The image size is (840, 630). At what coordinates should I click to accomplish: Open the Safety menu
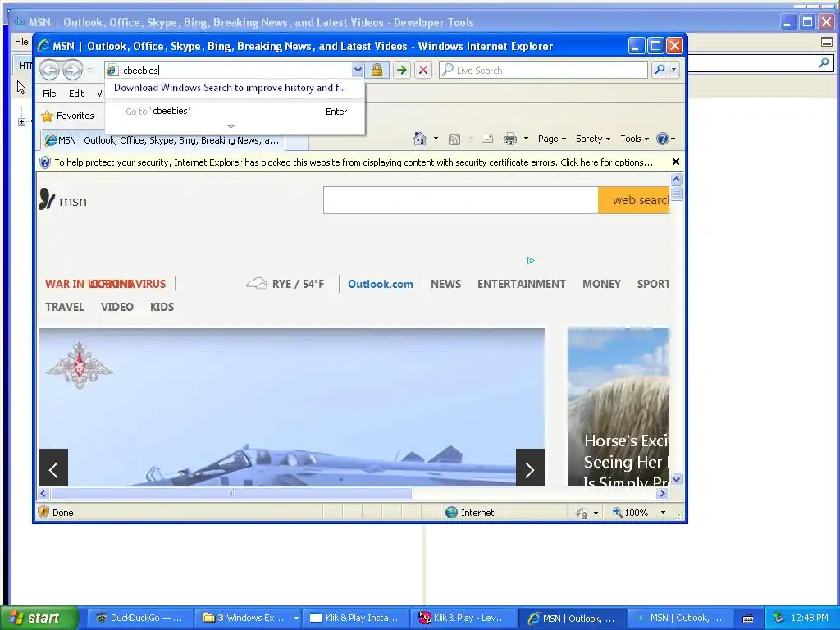tap(592, 139)
